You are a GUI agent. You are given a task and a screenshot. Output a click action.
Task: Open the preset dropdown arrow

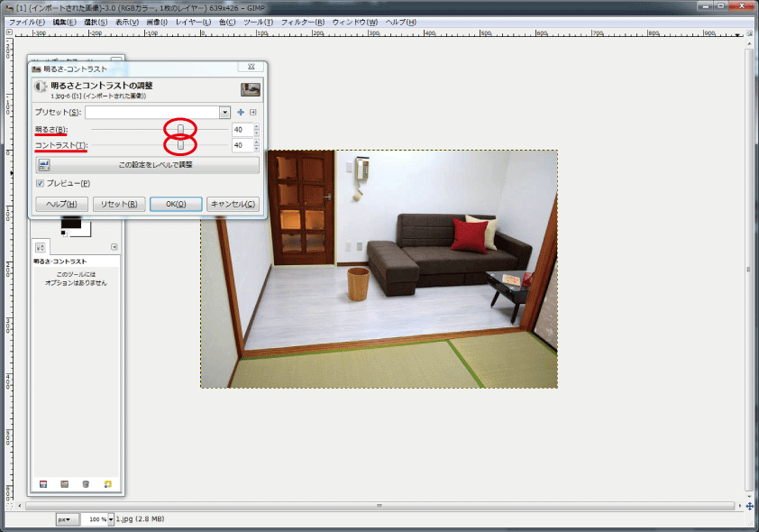coord(224,113)
